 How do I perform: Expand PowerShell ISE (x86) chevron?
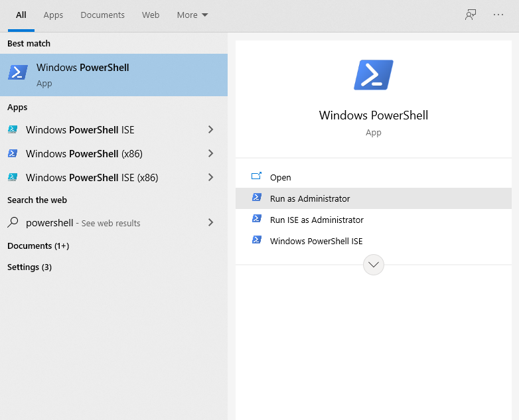point(210,178)
